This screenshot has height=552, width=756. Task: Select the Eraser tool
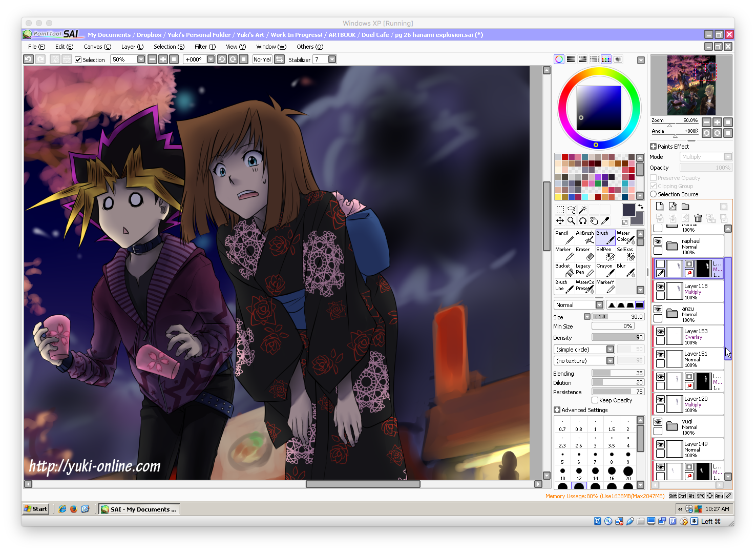tap(584, 254)
